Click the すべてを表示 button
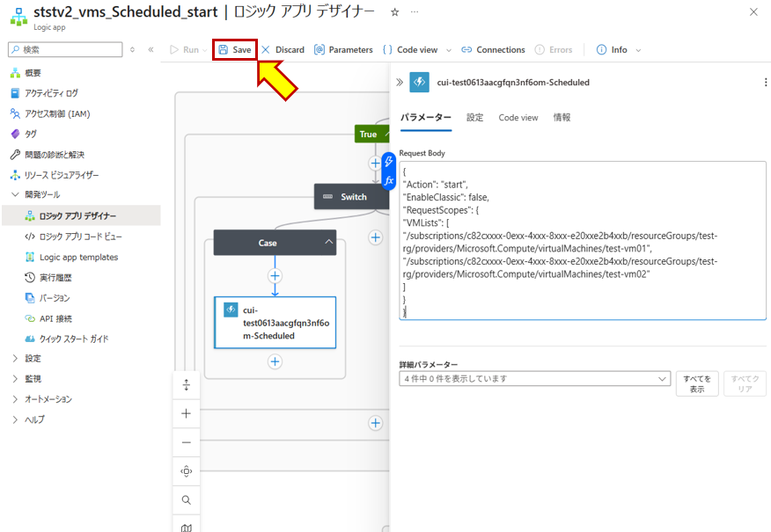771x532 pixels. point(697,383)
